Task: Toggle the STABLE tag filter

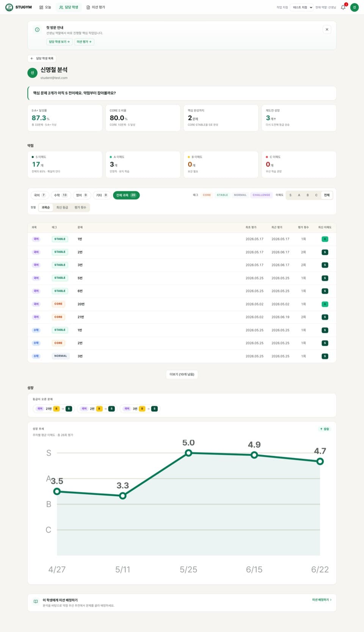Action: pos(223,195)
